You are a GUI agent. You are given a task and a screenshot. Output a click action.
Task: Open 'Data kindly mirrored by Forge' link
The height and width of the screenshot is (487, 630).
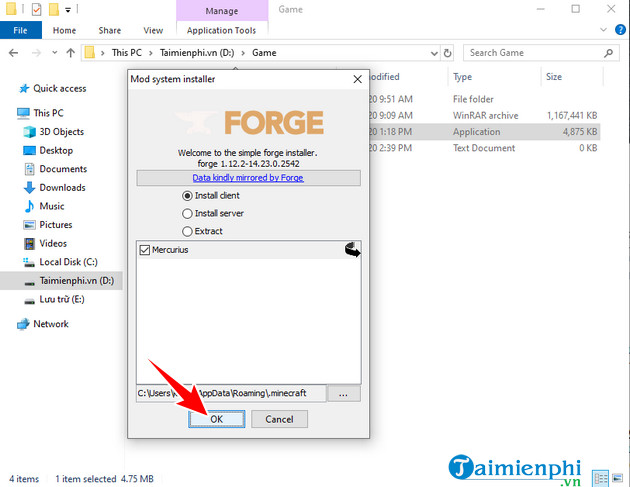248,178
